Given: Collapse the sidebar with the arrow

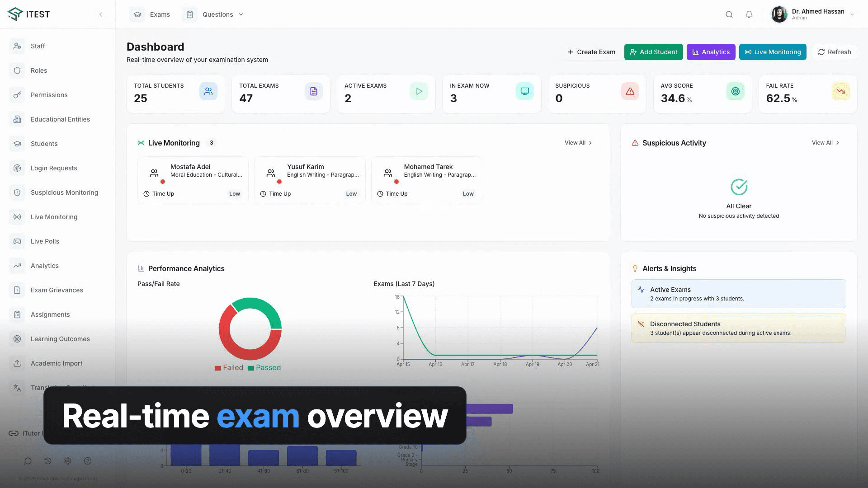Looking at the screenshot, I should point(101,14).
